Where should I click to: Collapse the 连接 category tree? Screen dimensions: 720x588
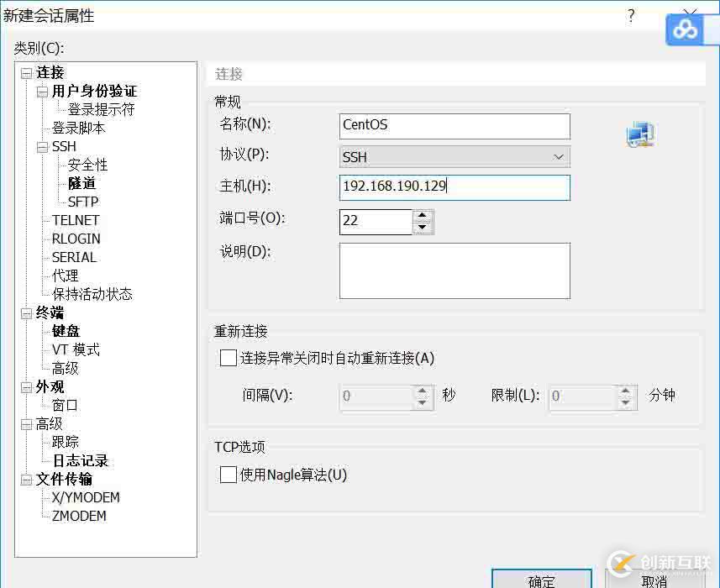coord(27,72)
